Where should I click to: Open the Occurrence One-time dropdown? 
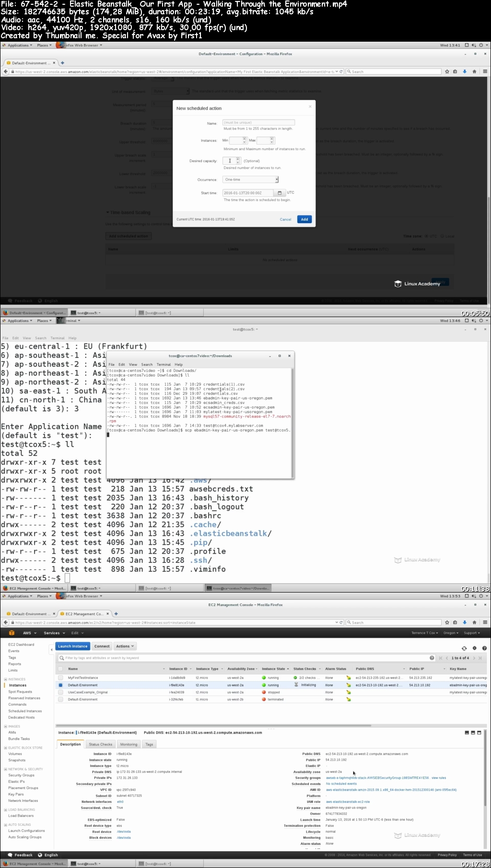251,180
